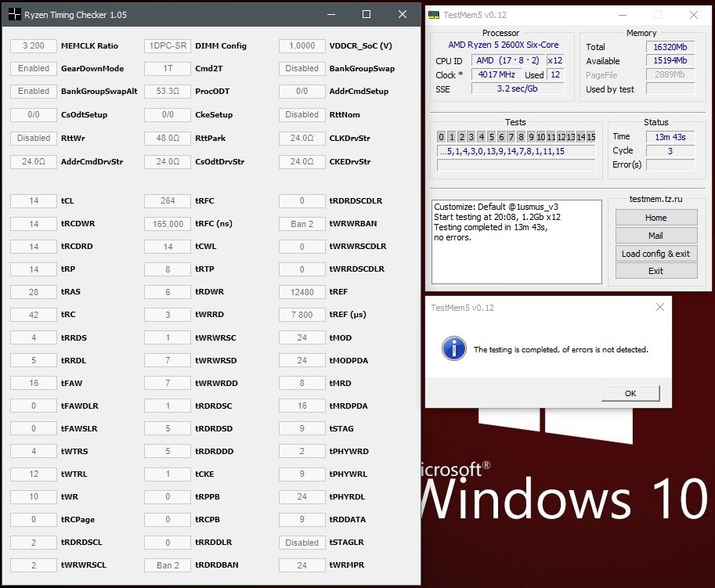
Task: Click the tRFC value 264
Action: tap(168, 200)
